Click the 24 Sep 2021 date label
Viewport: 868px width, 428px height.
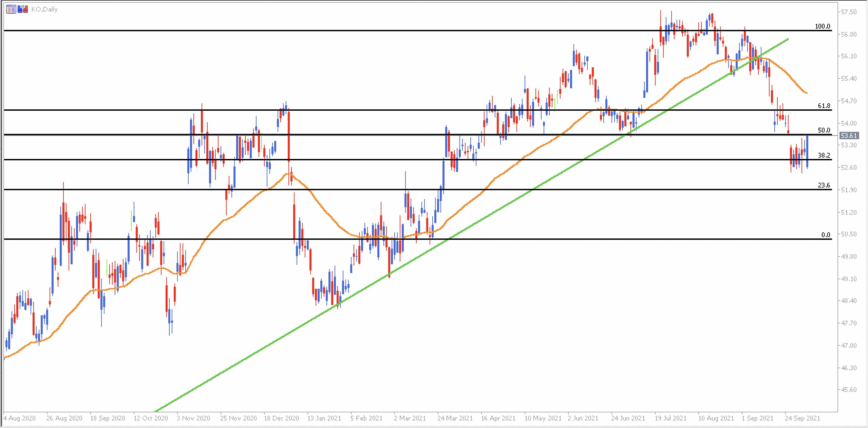(x=803, y=418)
